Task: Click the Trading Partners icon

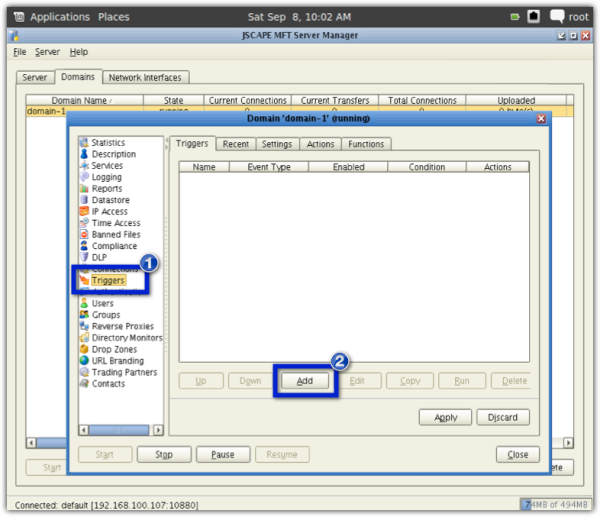Action: (84, 372)
